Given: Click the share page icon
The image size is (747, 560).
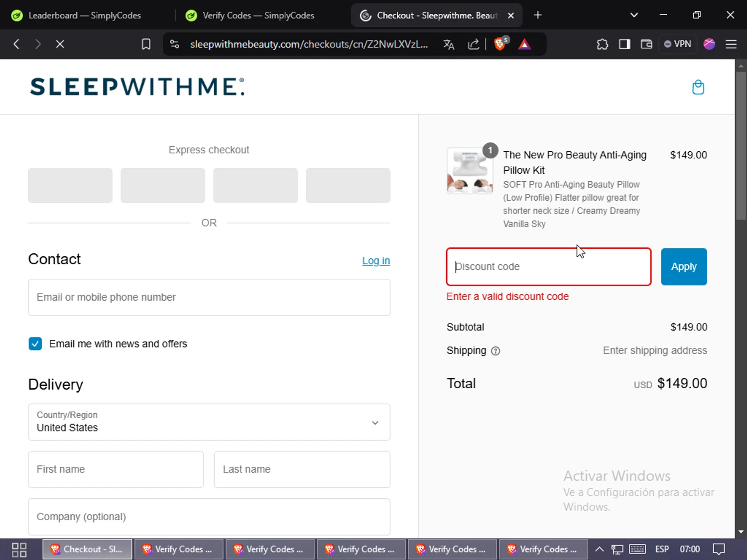Looking at the screenshot, I should [x=473, y=44].
